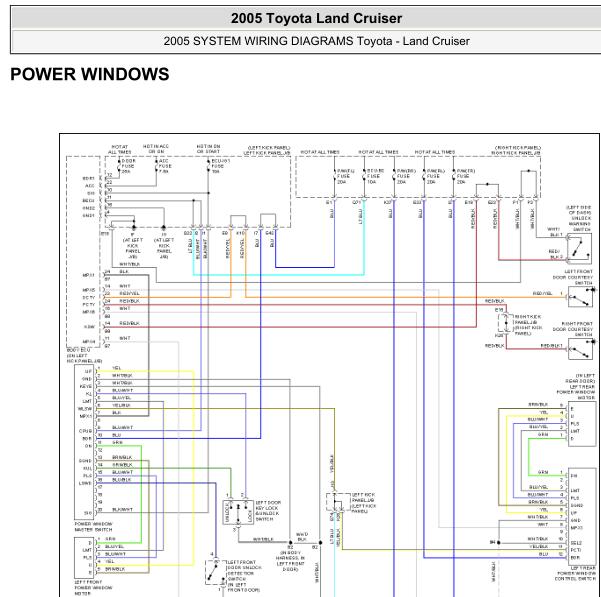The image size is (601, 597).
Task: Click the right front door courtesy switch symbol
Action: click(x=581, y=349)
